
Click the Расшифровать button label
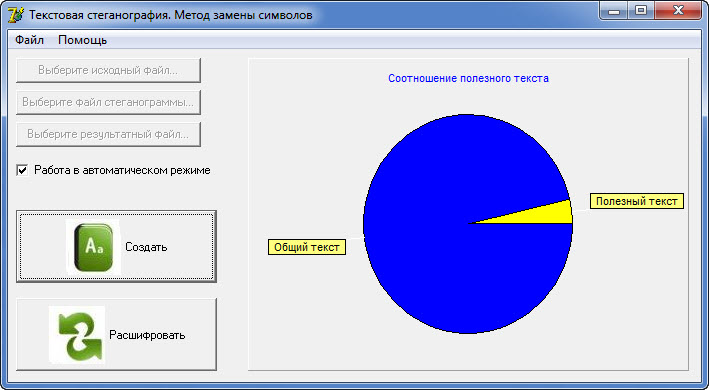pyautogui.click(x=147, y=335)
